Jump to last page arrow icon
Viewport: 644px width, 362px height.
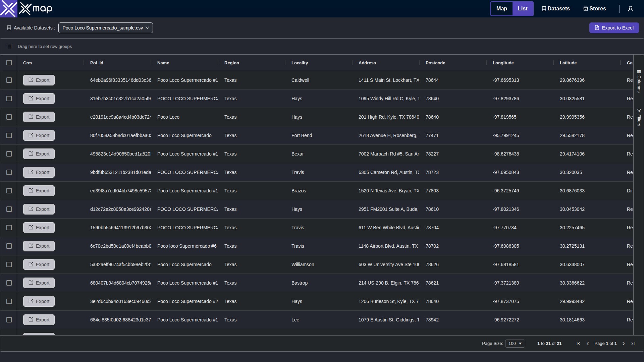click(x=633, y=344)
